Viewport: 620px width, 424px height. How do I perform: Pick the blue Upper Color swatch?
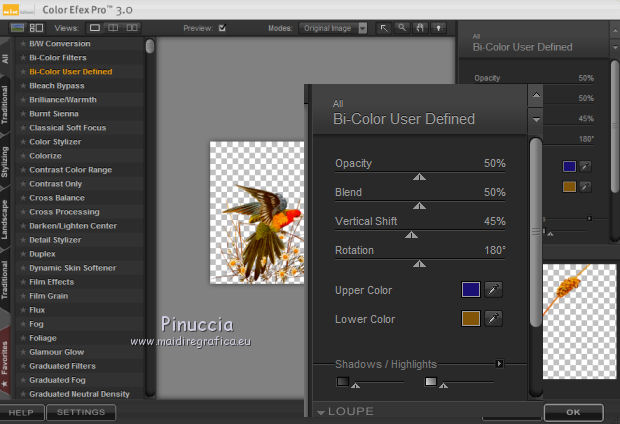tap(470, 290)
